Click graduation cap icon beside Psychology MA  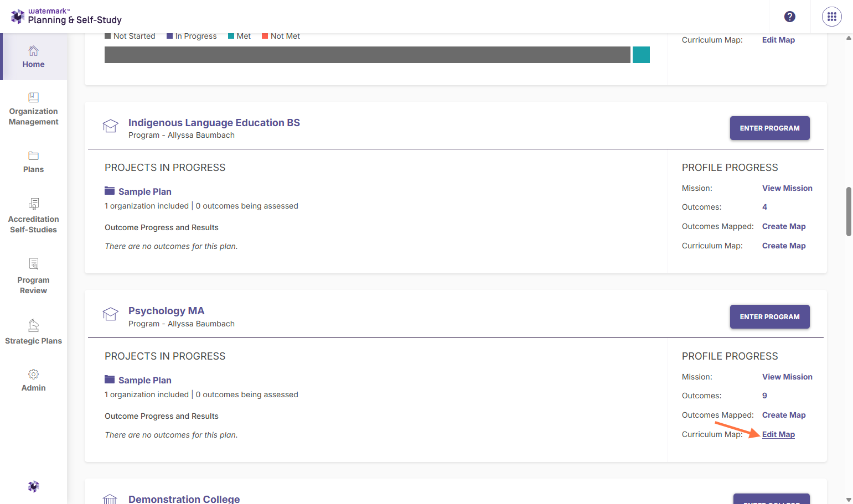click(111, 314)
